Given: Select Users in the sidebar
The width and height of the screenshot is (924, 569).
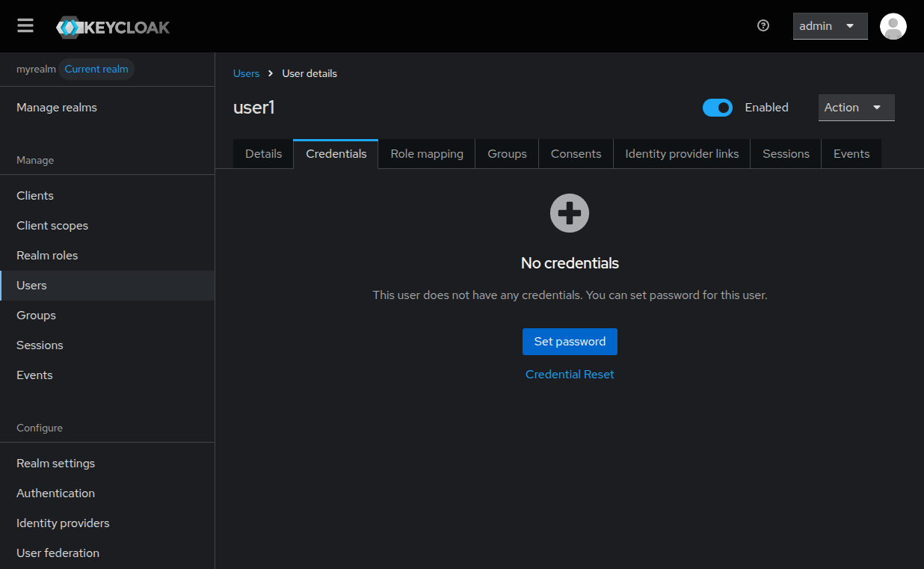Looking at the screenshot, I should coord(107,286).
